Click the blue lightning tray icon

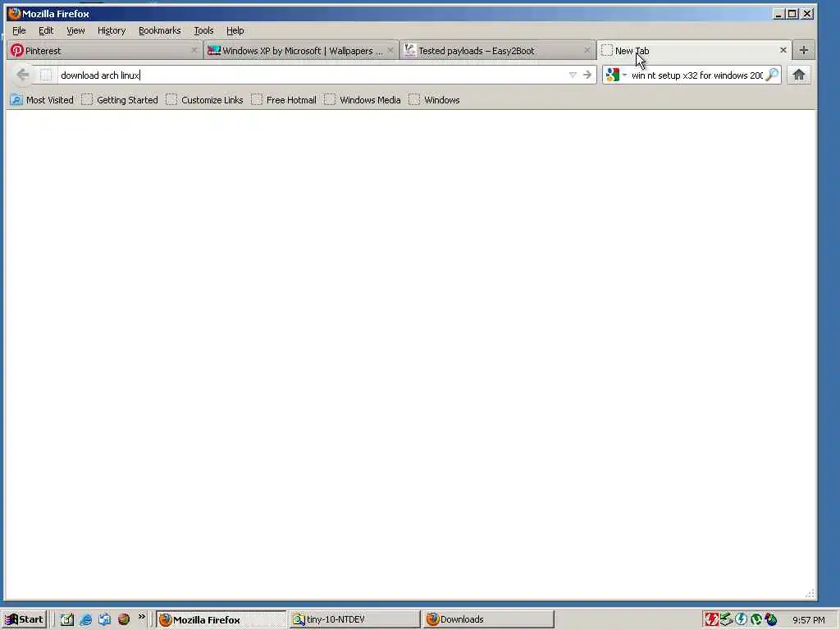[742, 619]
